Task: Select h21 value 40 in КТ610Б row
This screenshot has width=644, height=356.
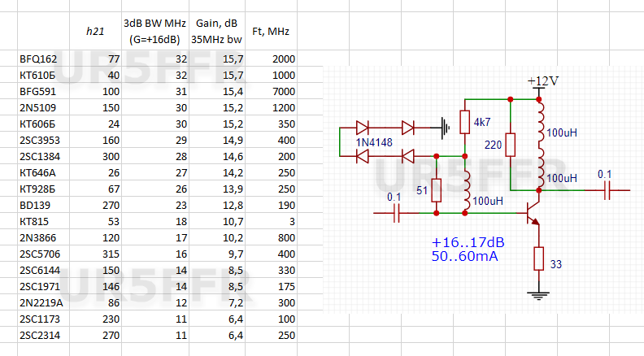Action: click(x=96, y=75)
